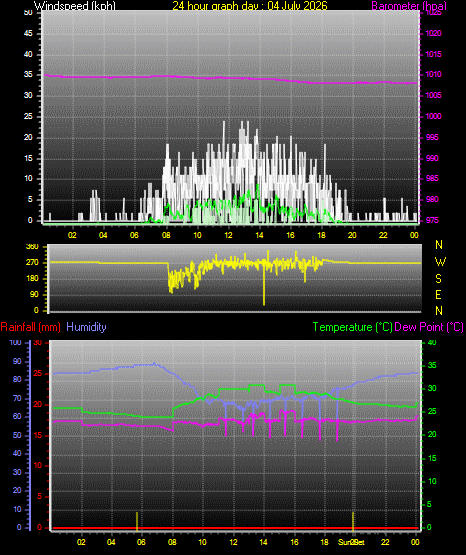This screenshot has width=466, height=555.
Task: Click the yellow sunrise marker near hour 06
Action: pyautogui.click(x=137, y=521)
